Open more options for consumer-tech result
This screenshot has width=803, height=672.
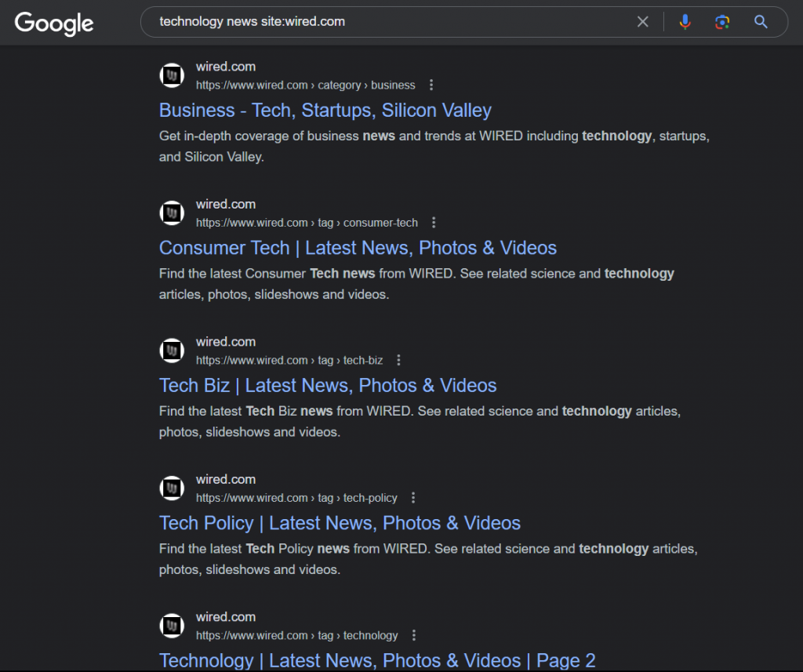pyautogui.click(x=434, y=222)
